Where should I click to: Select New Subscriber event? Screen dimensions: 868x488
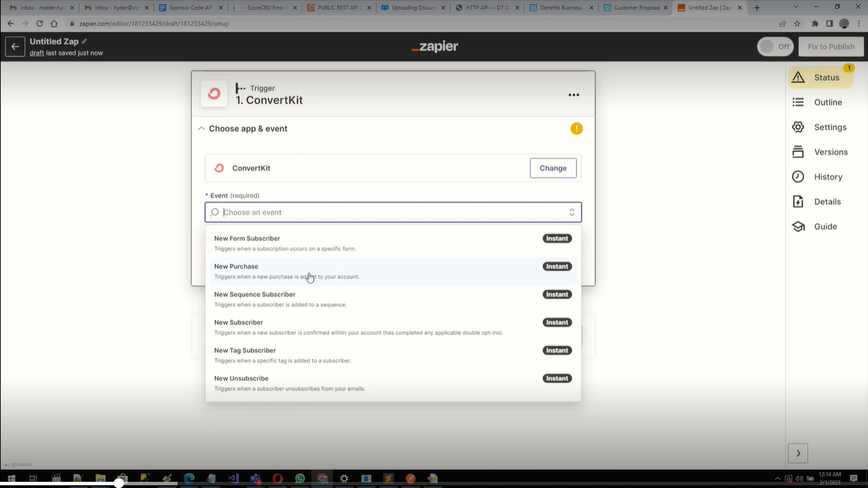click(x=393, y=327)
